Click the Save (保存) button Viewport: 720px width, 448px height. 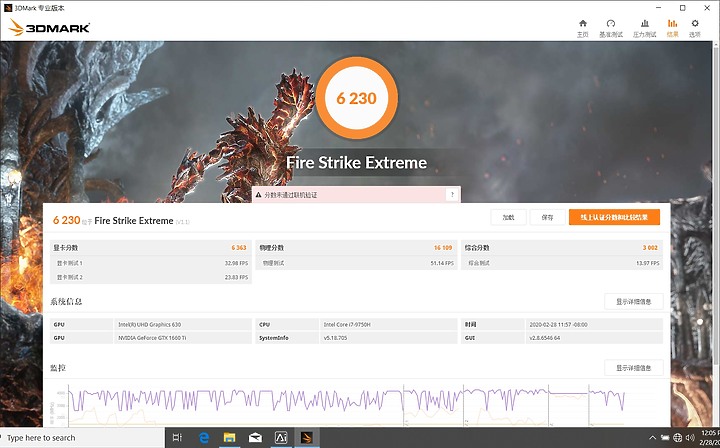point(547,217)
